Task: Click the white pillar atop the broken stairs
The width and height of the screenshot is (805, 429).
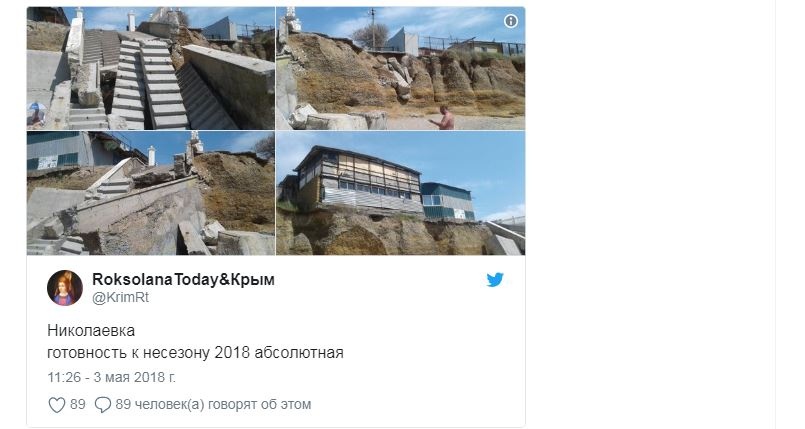Action: point(151,155)
